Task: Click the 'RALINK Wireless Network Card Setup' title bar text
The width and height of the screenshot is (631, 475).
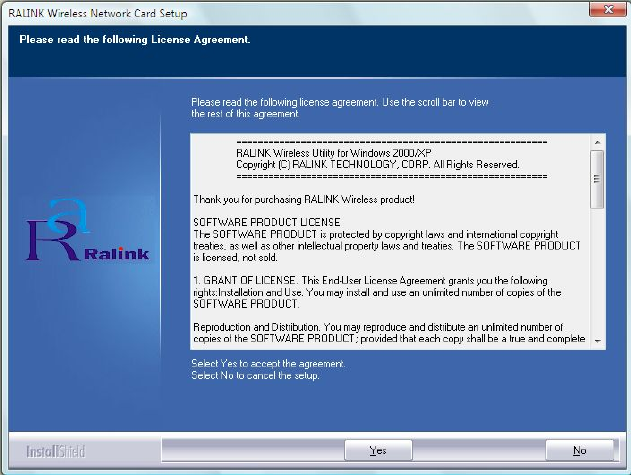Action: tap(98, 13)
